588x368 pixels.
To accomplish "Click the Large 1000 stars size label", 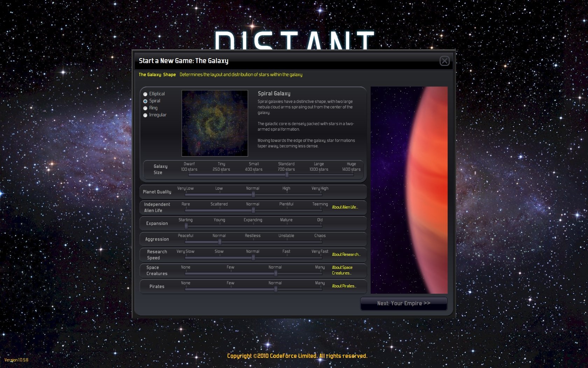I will [x=319, y=167].
